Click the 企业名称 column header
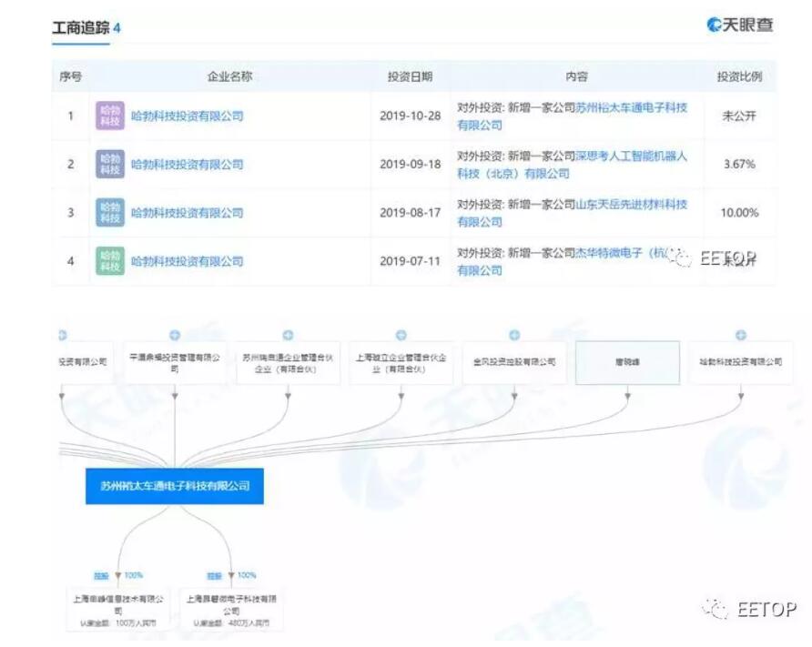 click(x=230, y=76)
